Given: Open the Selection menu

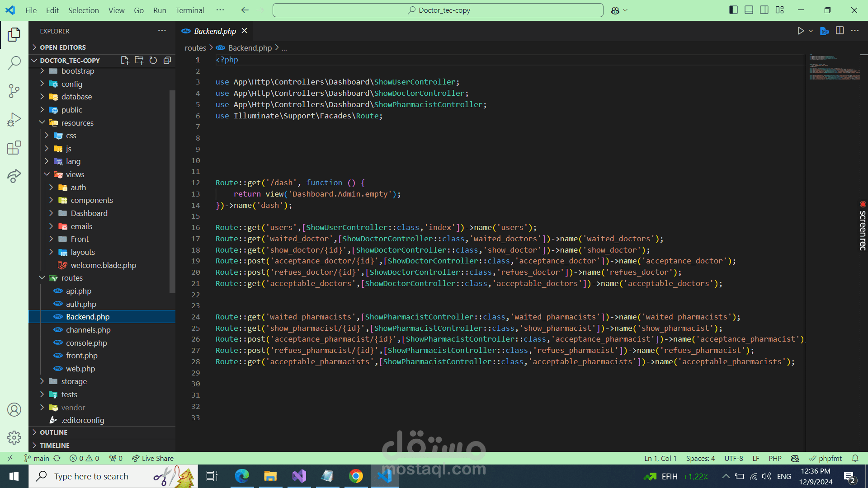Looking at the screenshot, I should 83,10.
